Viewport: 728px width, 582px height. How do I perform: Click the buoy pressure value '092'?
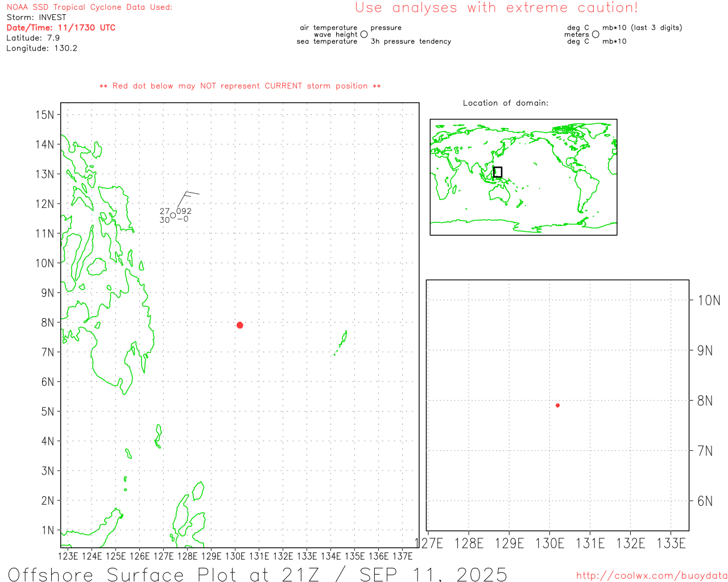coord(184,211)
